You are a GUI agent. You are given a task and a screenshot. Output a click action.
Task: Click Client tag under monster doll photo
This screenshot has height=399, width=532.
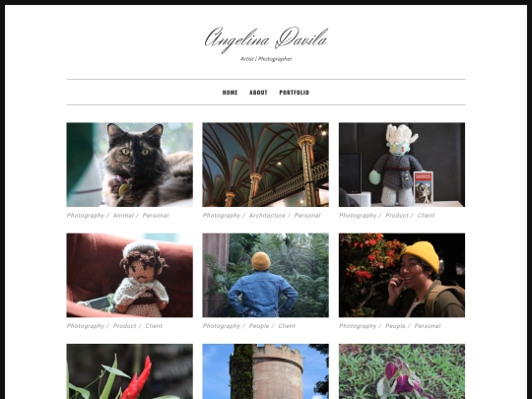coord(426,216)
